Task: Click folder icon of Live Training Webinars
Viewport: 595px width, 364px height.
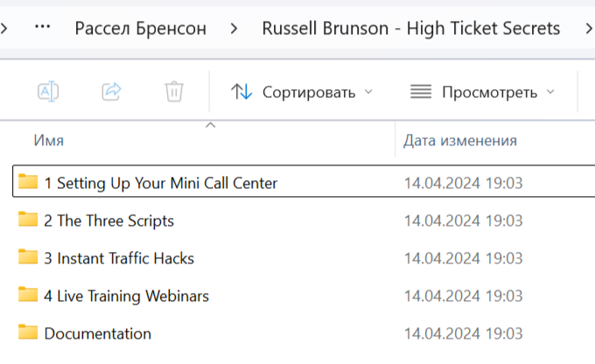Action: pos(28,294)
